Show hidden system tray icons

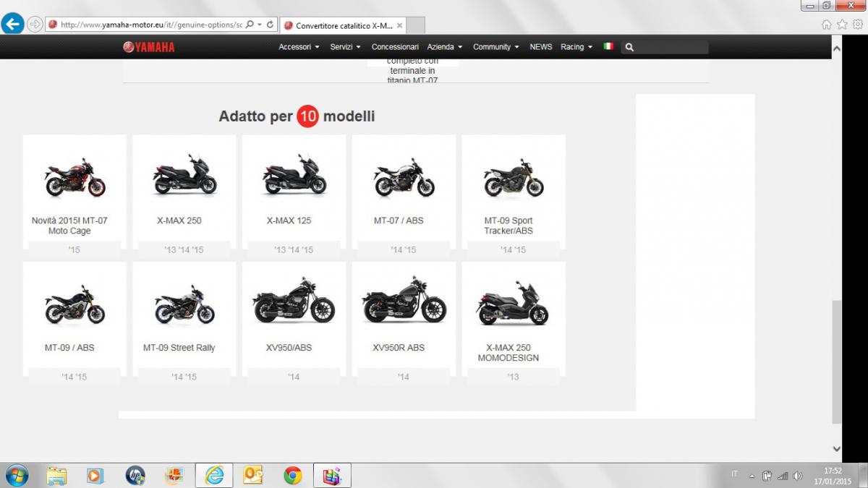(752, 476)
